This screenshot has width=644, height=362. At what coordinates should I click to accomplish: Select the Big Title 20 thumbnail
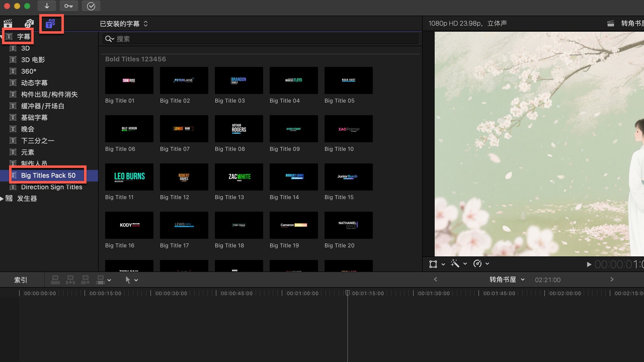(348, 225)
